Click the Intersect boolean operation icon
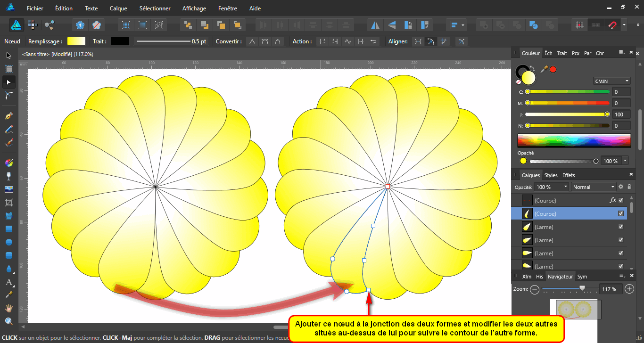The width and height of the screenshot is (644, 343). pos(517,24)
